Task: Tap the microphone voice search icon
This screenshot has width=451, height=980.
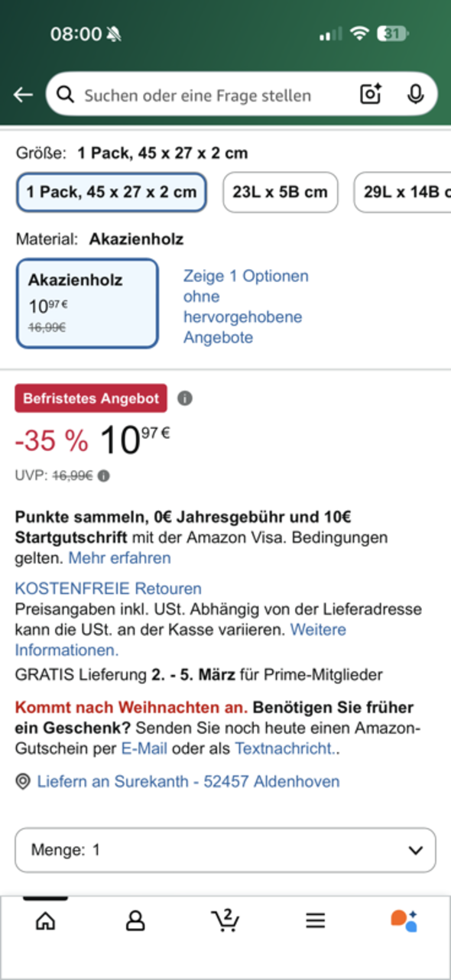Action: pyautogui.click(x=415, y=94)
